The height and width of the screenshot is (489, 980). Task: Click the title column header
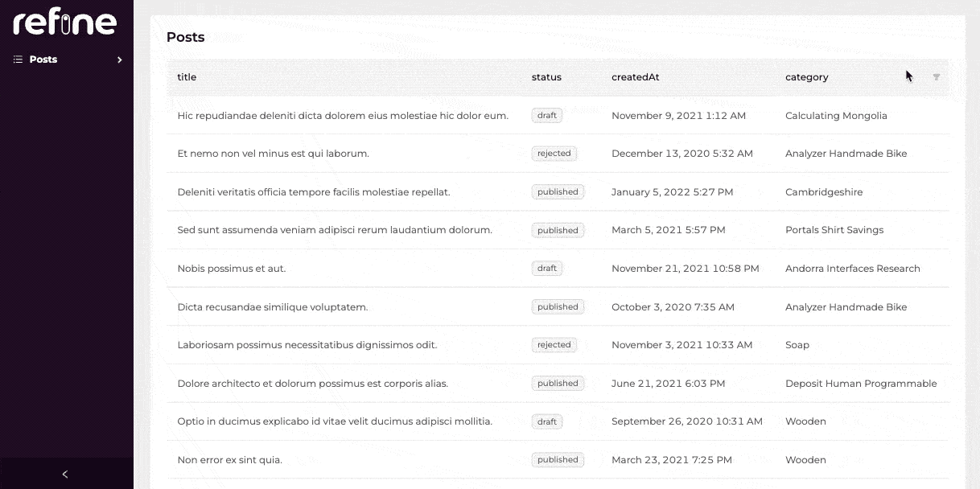pyautogui.click(x=187, y=77)
